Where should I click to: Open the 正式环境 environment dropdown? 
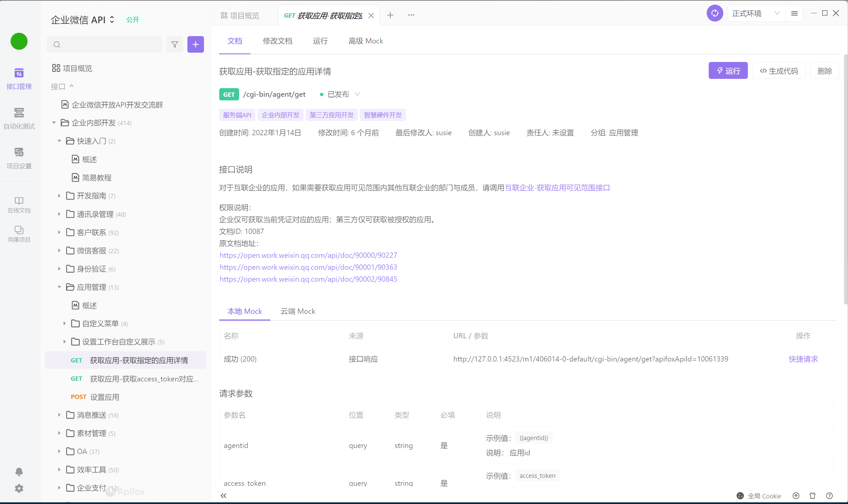click(755, 13)
